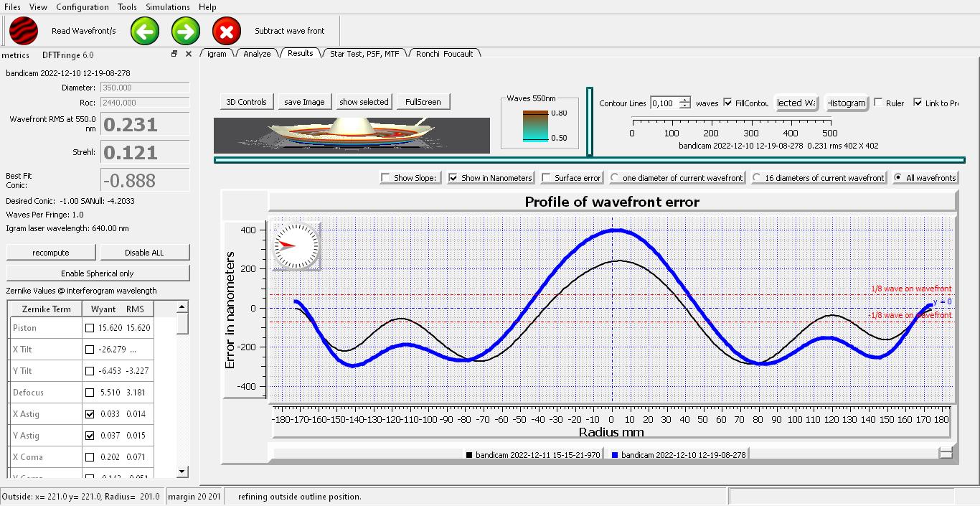Increase Contour Lines value with spinner up arrow
This screenshot has width=980, height=506.
click(684, 100)
